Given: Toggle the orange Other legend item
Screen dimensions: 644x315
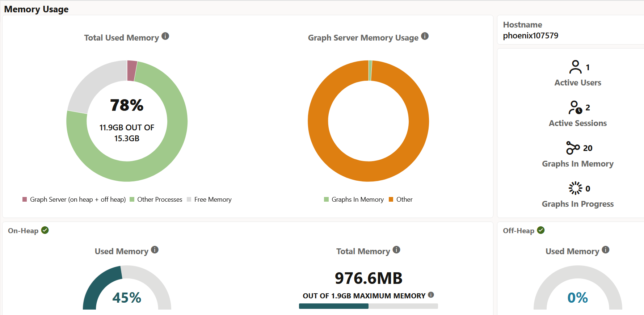Looking at the screenshot, I should pos(400,199).
